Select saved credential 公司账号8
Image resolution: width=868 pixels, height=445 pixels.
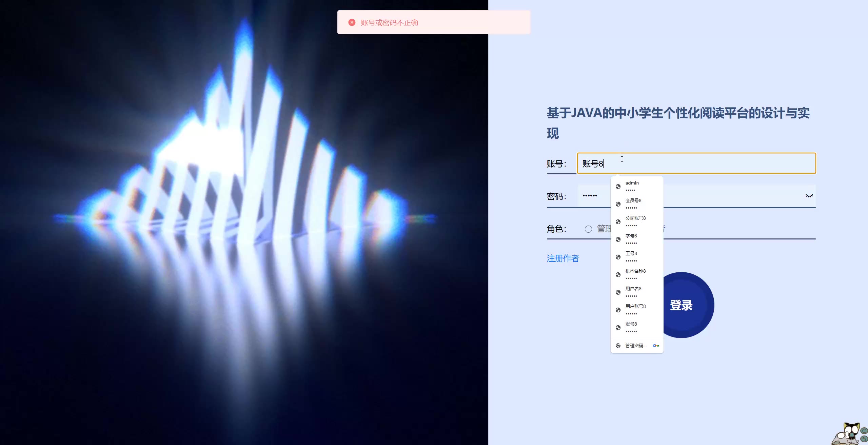click(x=635, y=221)
